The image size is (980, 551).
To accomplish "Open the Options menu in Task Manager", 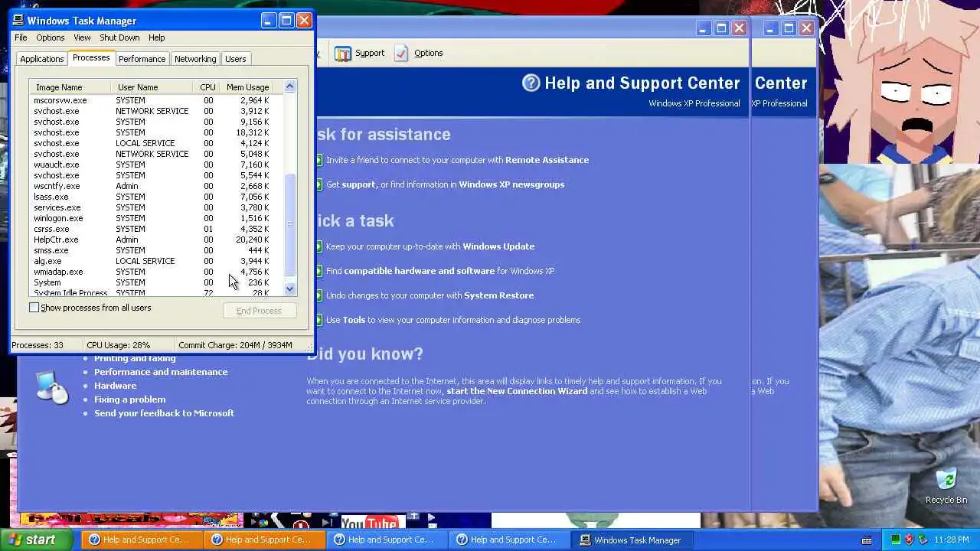I will tap(50, 37).
